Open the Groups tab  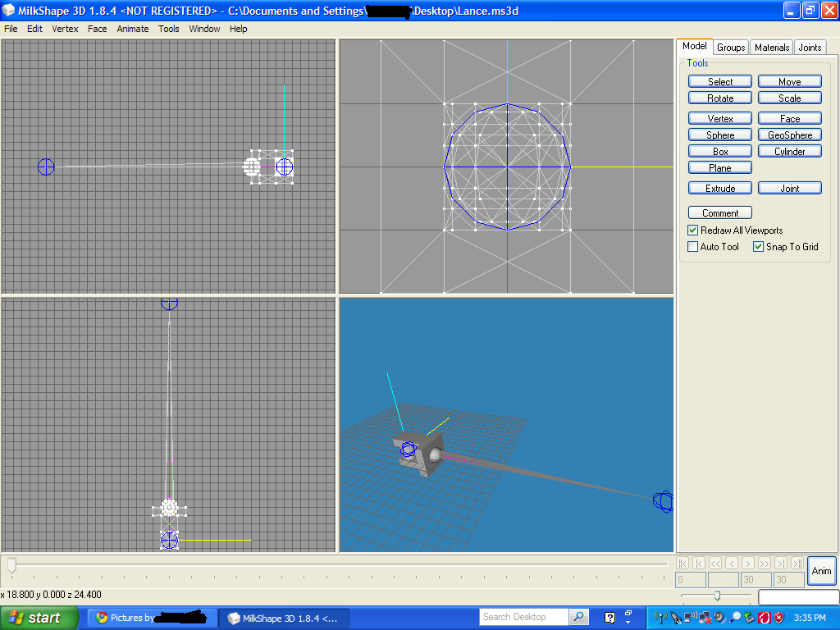click(x=731, y=48)
